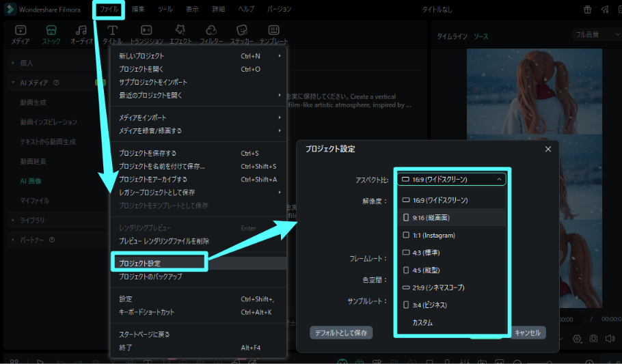Switch to the ソース preview tab
This screenshot has height=364, width=622.
click(x=481, y=37)
